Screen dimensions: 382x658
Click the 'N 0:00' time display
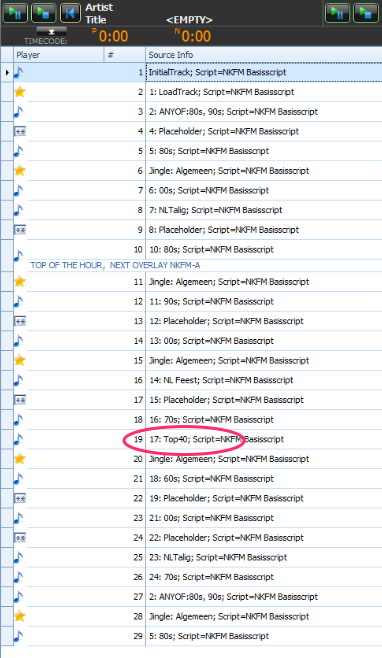tap(193, 36)
